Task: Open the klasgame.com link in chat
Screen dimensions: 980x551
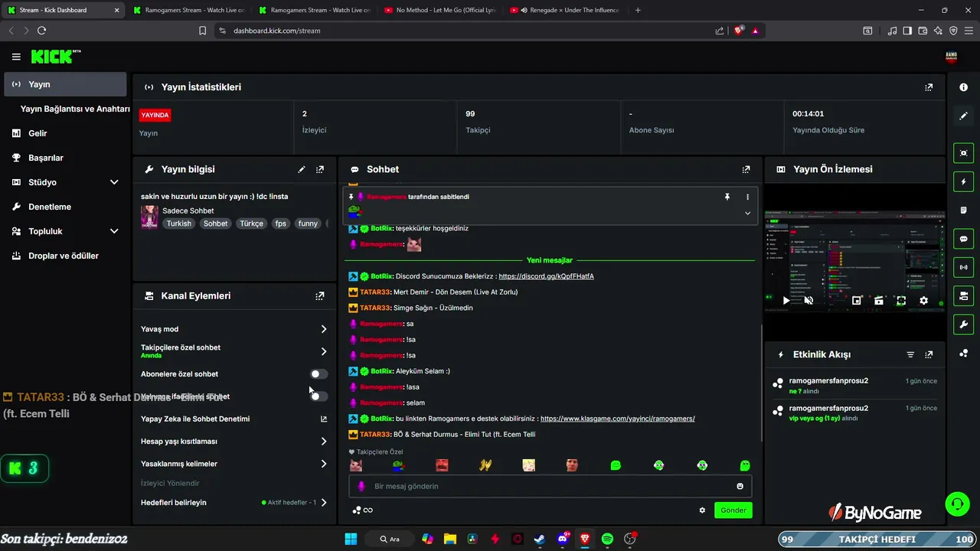Action: 617,419
